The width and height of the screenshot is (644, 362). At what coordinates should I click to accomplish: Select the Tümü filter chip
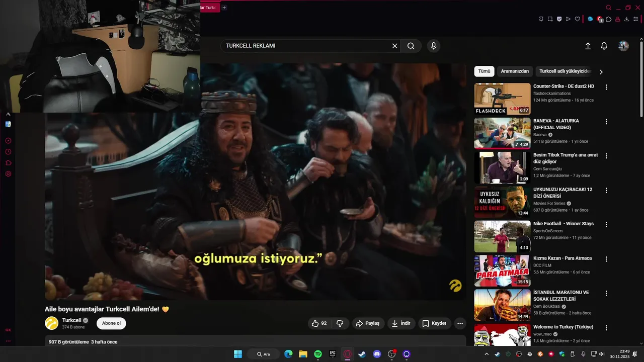point(484,71)
